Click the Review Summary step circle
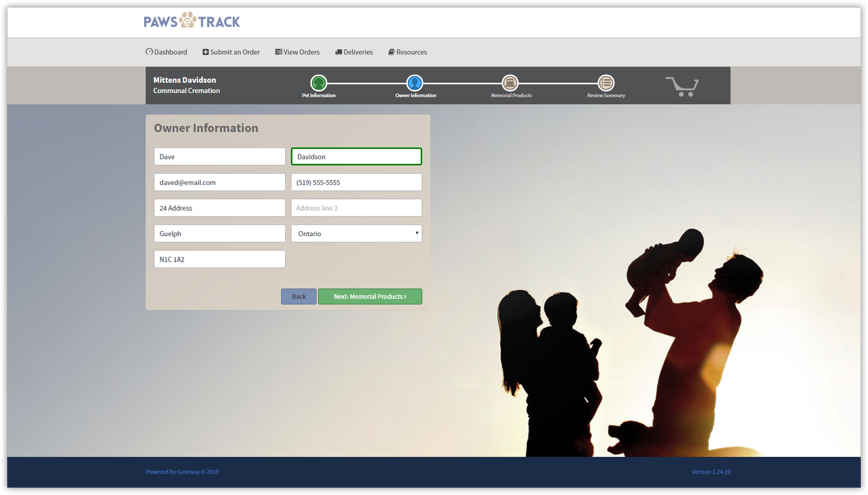Image resolution: width=868 pixels, height=495 pixels. click(605, 82)
